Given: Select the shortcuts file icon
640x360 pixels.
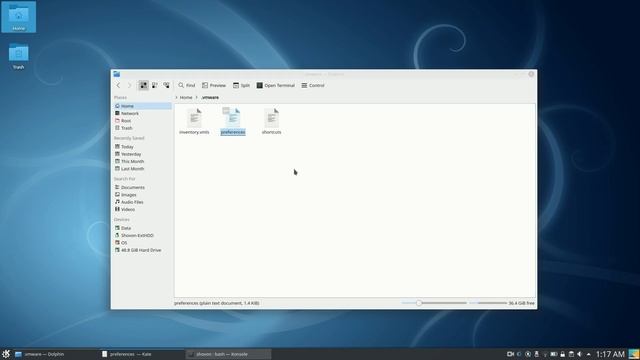Looking at the screenshot, I should (271, 118).
